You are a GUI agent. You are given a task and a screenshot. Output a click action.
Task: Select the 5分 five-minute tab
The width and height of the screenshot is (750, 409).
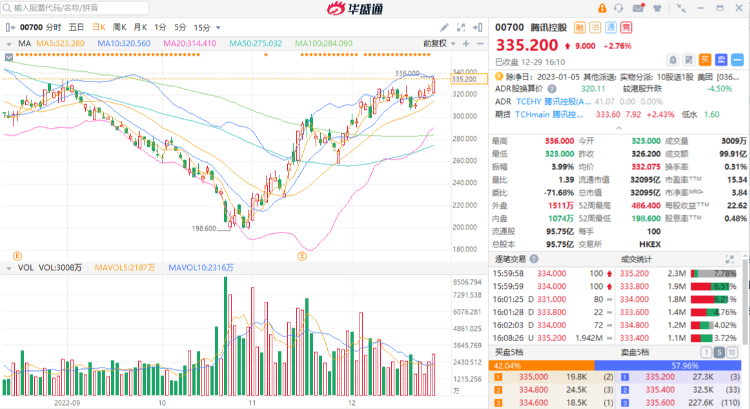click(x=180, y=27)
